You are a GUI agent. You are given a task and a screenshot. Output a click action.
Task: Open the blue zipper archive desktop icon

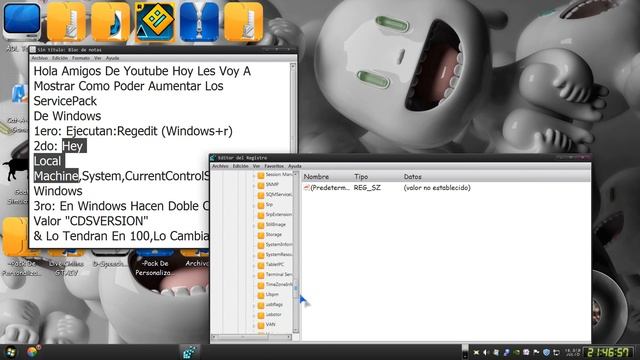199,22
